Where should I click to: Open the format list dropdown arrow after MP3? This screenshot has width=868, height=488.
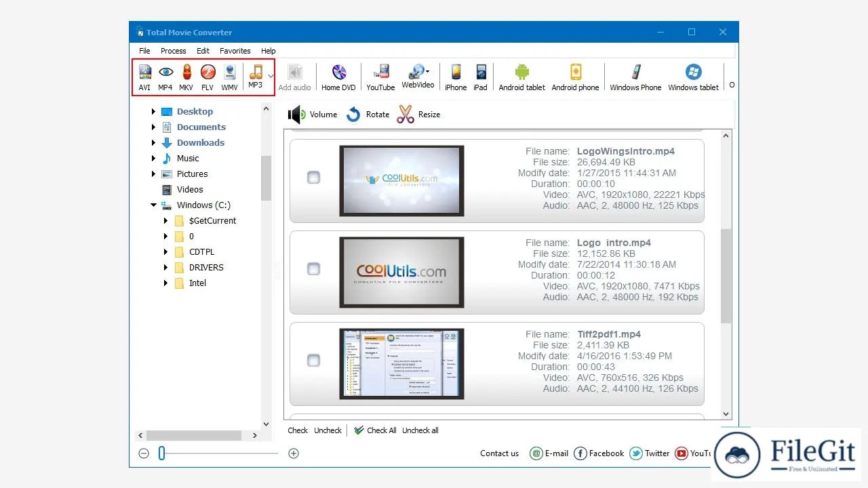point(271,77)
